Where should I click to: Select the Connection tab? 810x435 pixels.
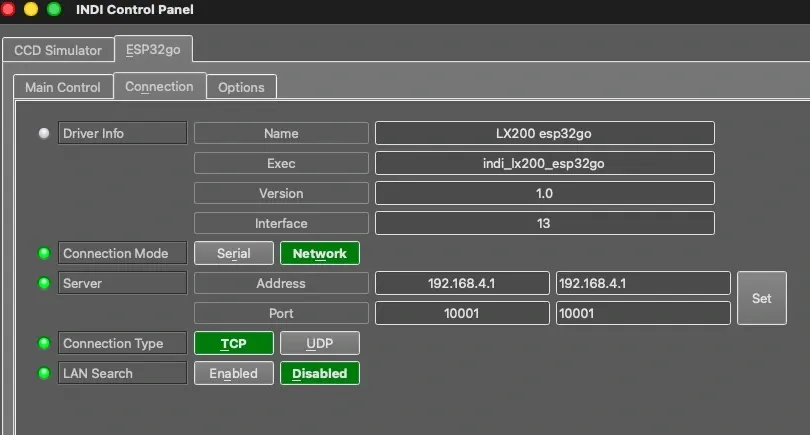(x=159, y=86)
